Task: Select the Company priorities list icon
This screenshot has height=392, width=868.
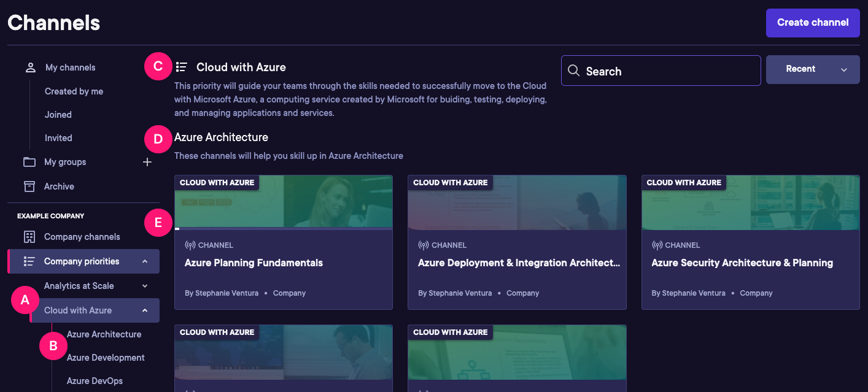Action: tap(31, 261)
